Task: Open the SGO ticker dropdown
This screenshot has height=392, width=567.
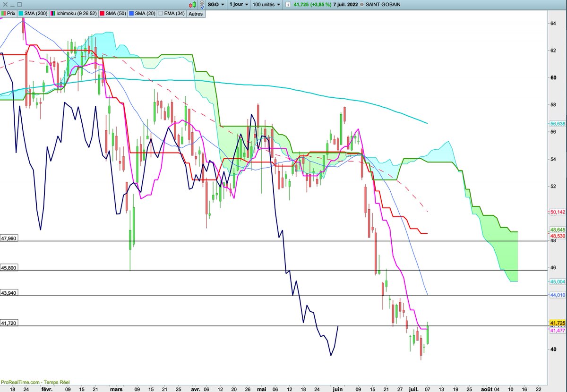Action: coord(215,4)
